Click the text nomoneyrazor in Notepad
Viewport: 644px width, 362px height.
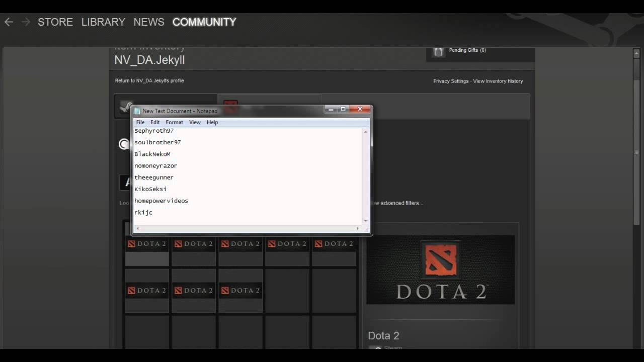[156, 165]
